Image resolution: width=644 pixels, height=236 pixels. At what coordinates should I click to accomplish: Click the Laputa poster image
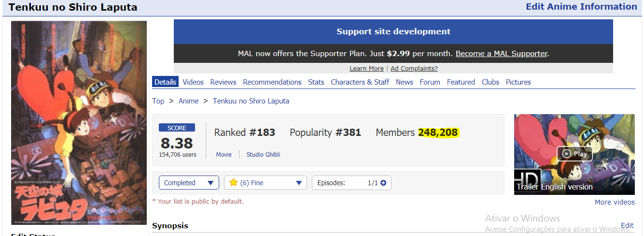pos(79,123)
